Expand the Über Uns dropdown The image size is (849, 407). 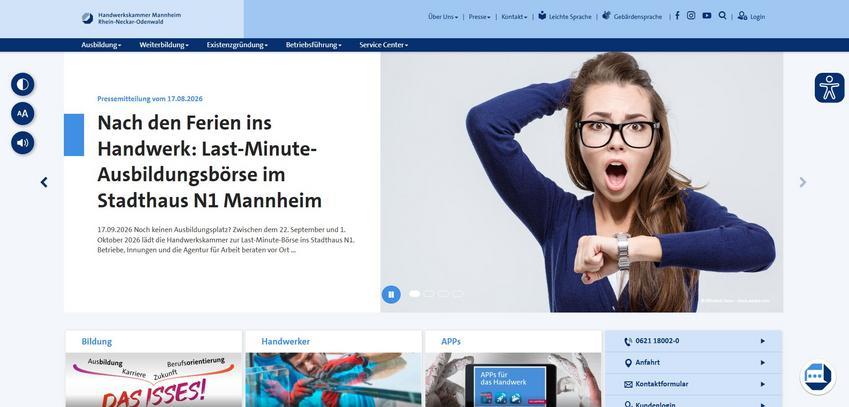(442, 17)
